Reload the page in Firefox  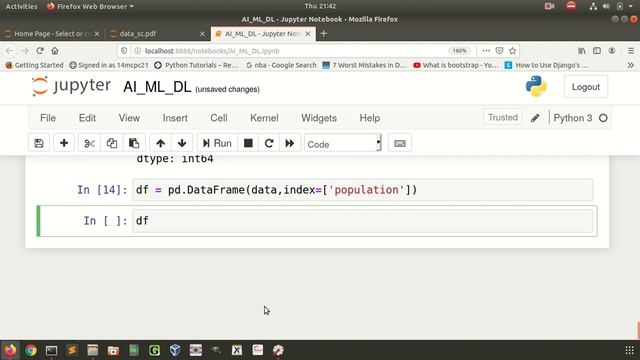pos(40,51)
